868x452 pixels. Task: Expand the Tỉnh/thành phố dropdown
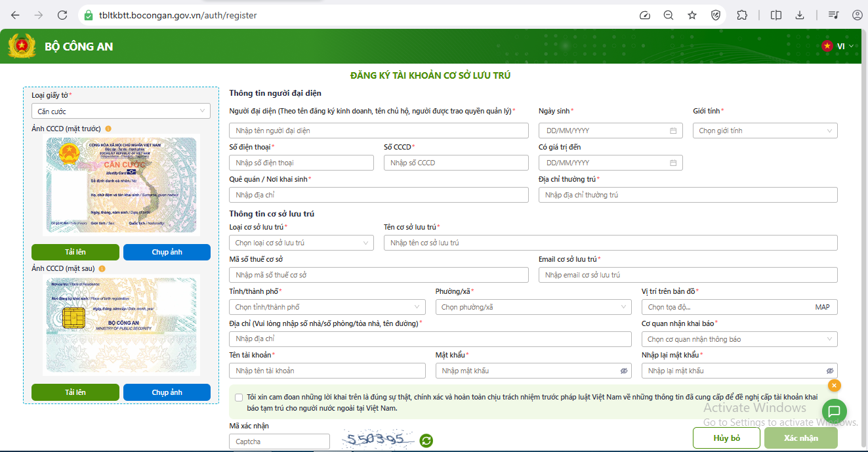327,307
